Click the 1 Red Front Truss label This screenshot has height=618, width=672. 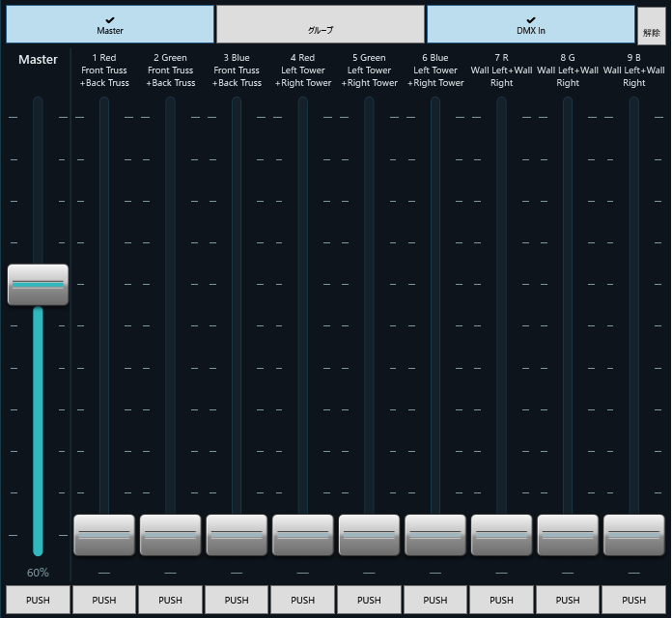[104, 70]
